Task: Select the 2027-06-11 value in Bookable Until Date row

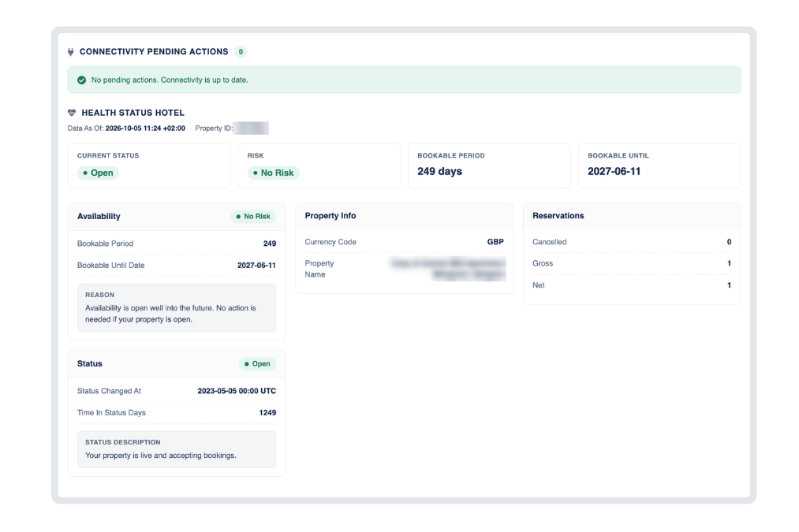Action: (257, 266)
